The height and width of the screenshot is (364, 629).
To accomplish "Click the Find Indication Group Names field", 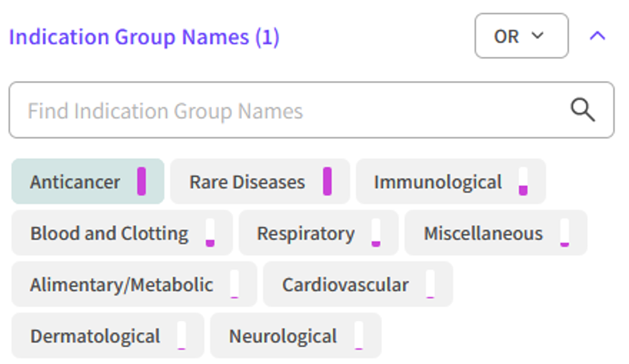I will coord(249,109).
